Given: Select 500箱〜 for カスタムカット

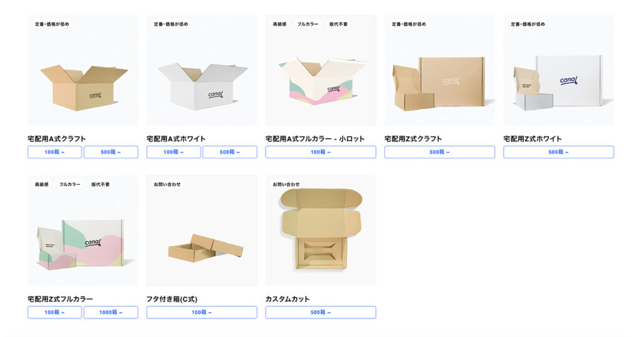Looking at the screenshot, I should pyautogui.click(x=321, y=312).
